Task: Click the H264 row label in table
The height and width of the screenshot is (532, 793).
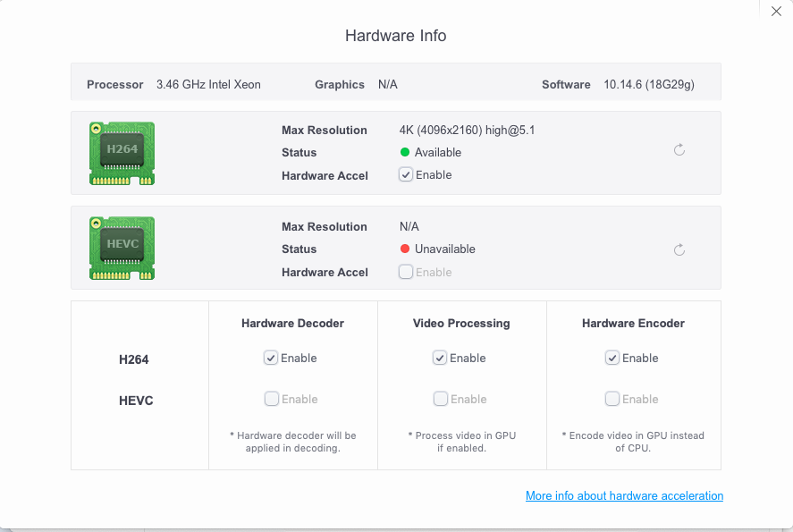Action: [133, 359]
